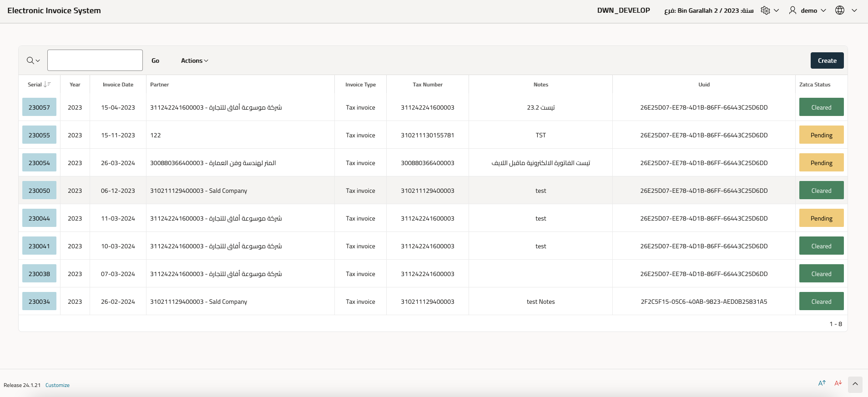
Task: Open the demo user menu
Action: (807, 10)
